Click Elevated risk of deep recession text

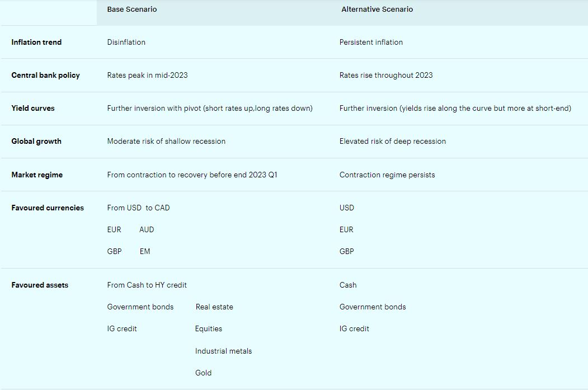(x=393, y=141)
